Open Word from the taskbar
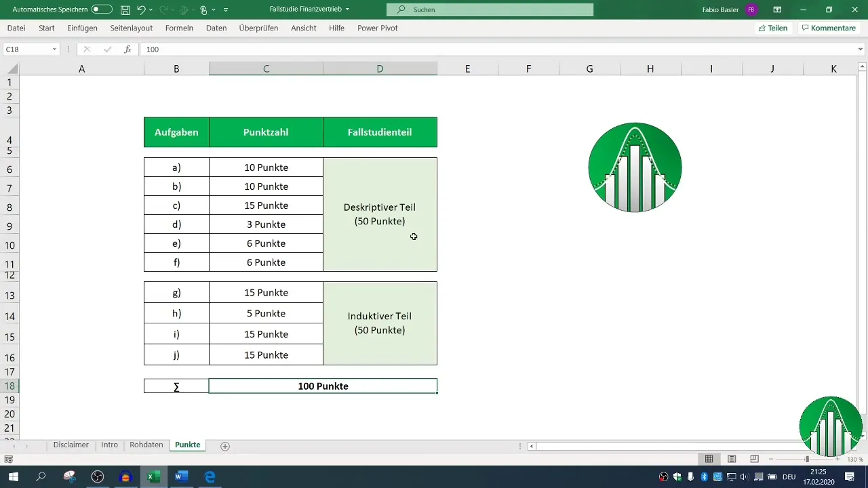Viewport: 868px width, 488px height. tap(181, 477)
